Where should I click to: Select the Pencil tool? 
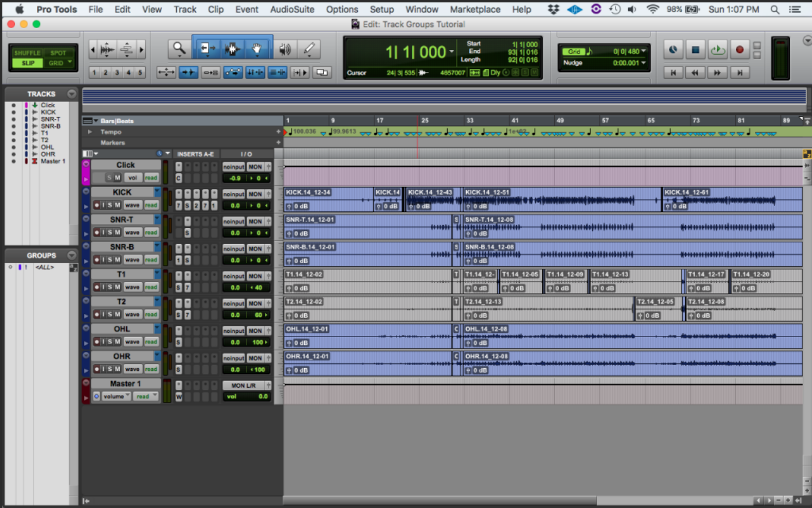tap(308, 49)
